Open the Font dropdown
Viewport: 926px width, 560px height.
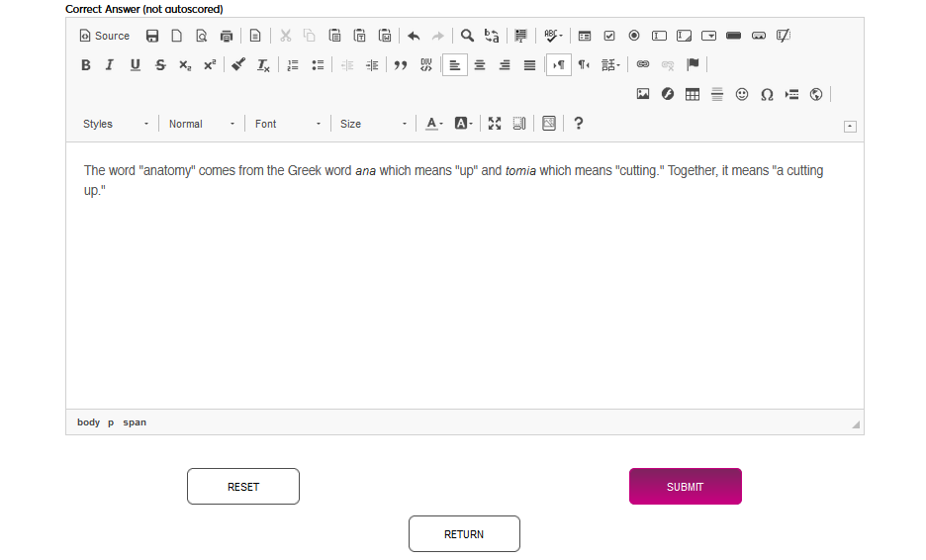point(288,124)
